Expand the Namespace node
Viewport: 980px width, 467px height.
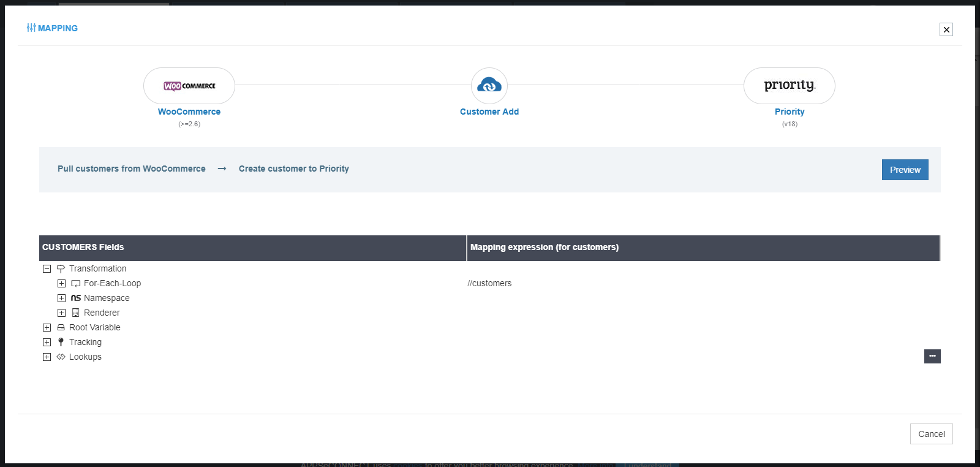[x=61, y=298]
